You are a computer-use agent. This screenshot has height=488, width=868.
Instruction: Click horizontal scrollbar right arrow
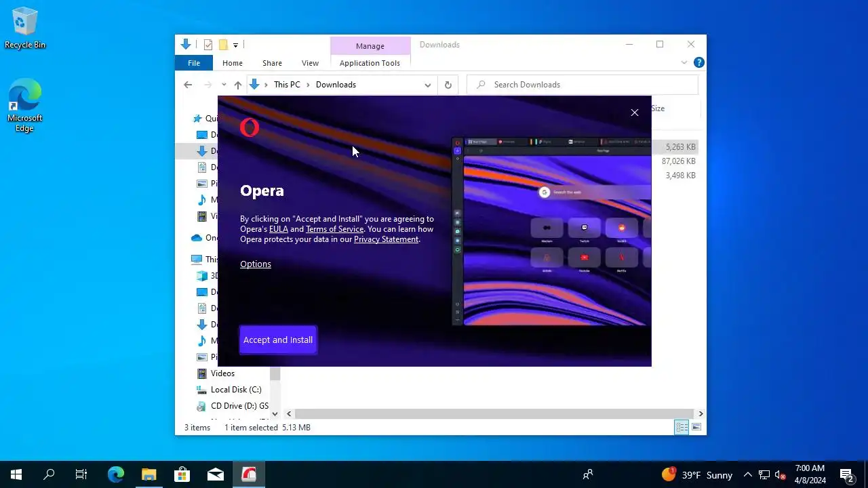[x=701, y=413]
